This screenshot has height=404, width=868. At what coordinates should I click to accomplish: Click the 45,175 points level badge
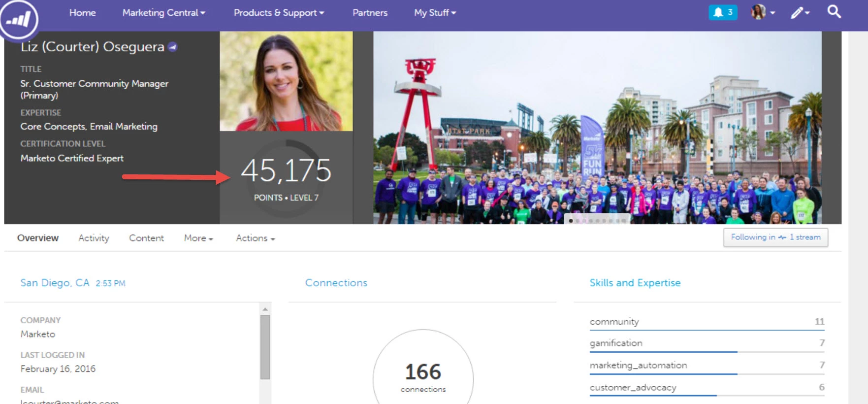point(286,178)
